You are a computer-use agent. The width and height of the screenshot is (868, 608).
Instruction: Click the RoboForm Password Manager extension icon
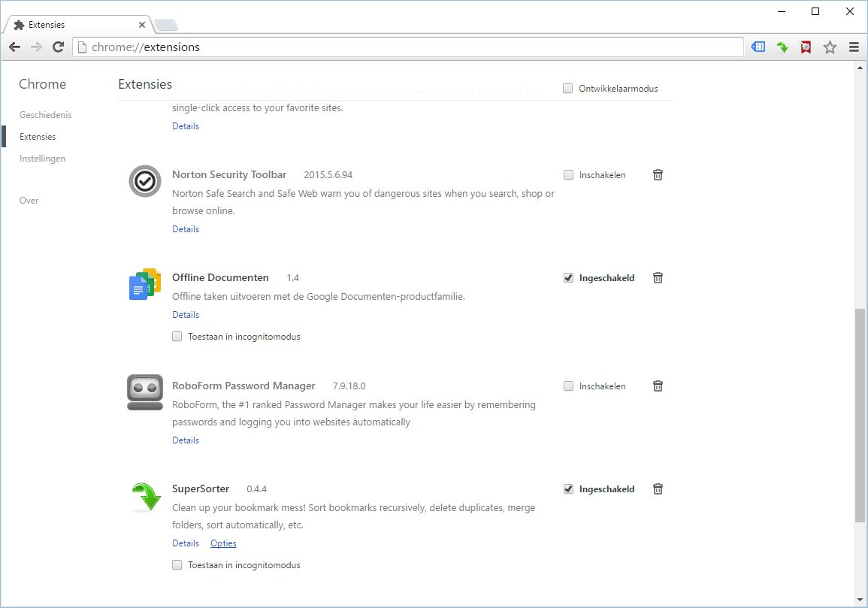tap(144, 392)
